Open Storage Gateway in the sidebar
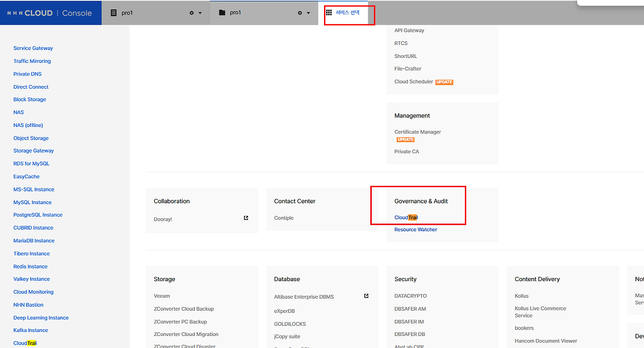The width and height of the screenshot is (644, 348). click(x=34, y=151)
